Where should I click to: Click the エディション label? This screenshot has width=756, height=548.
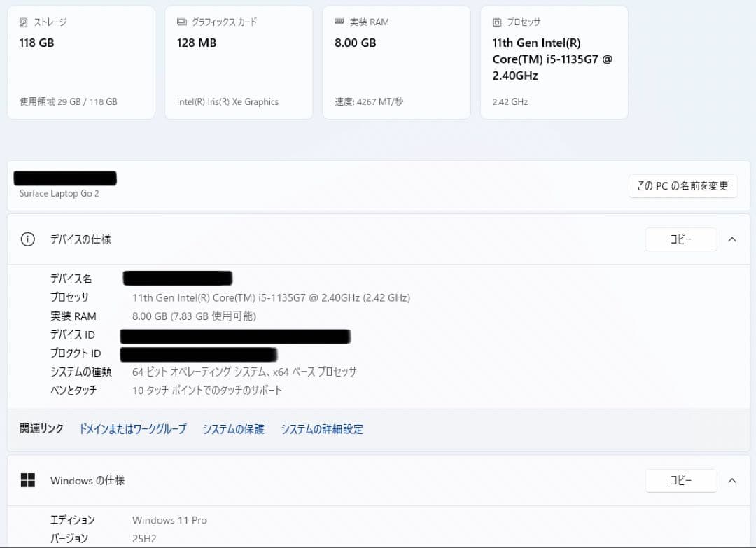(x=73, y=520)
